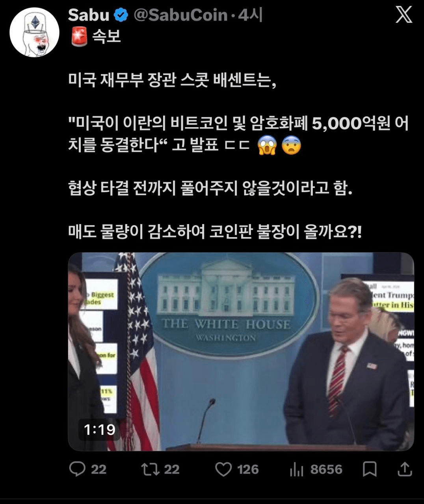This screenshot has width=424, height=504.
Task: Open the reply comment icon
Action: pos(77,469)
